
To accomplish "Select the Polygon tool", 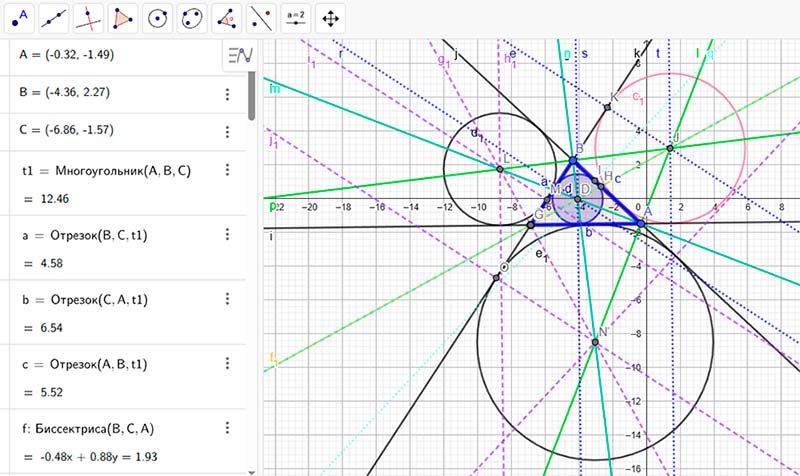I will pyautogui.click(x=123, y=17).
